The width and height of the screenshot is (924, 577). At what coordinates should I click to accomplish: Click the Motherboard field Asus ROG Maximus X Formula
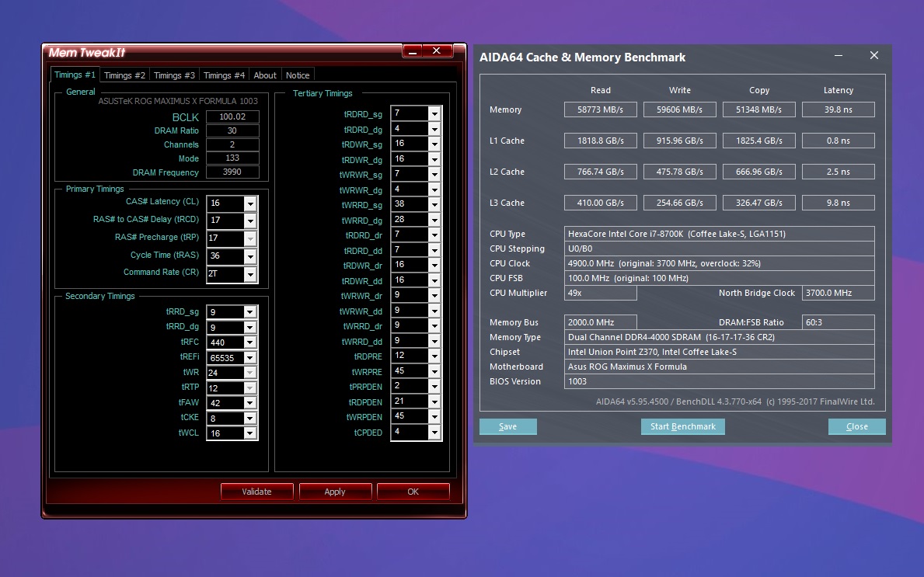pyautogui.click(x=720, y=367)
